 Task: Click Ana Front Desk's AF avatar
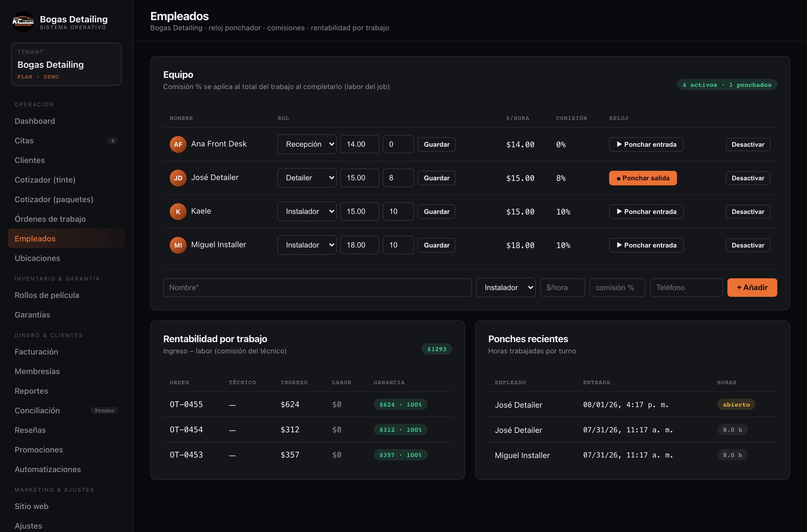point(178,144)
